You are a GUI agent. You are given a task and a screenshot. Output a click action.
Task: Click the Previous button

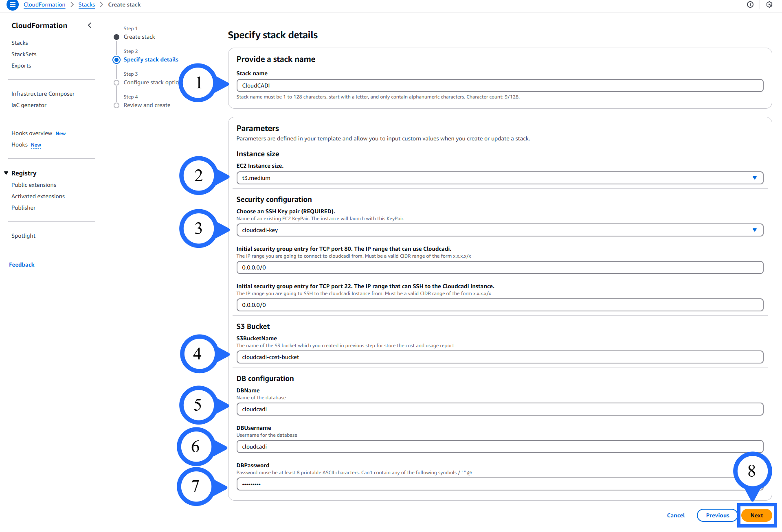click(717, 515)
